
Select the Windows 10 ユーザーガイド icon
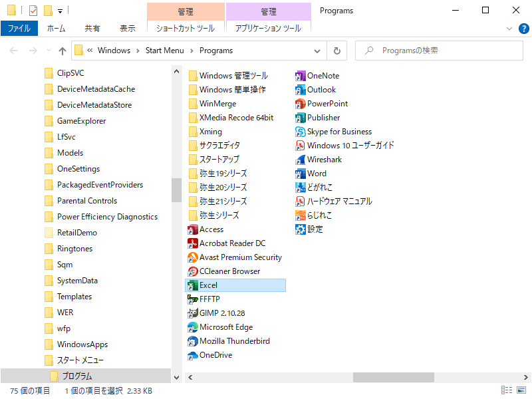(301, 146)
